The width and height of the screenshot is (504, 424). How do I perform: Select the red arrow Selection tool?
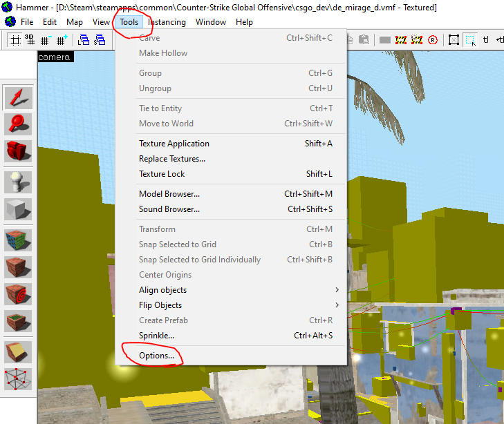point(18,97)
